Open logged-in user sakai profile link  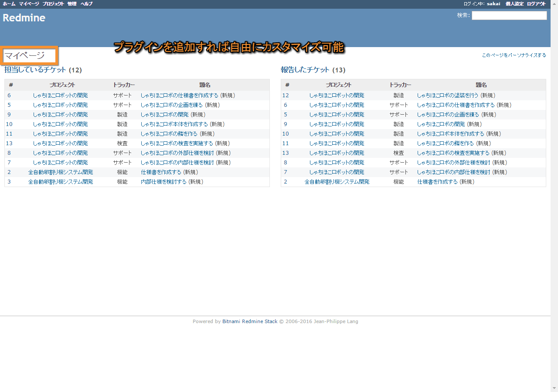(493, 3)
